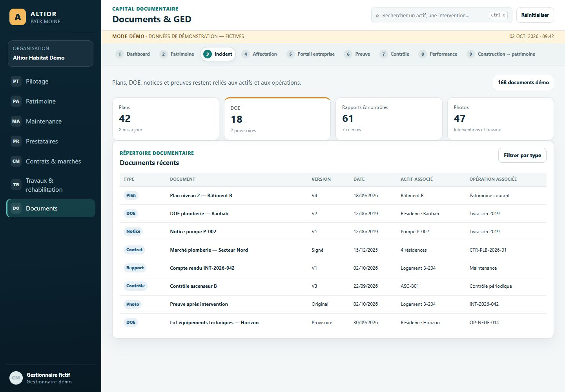Click the 168 documents démo button

[523, 82]
